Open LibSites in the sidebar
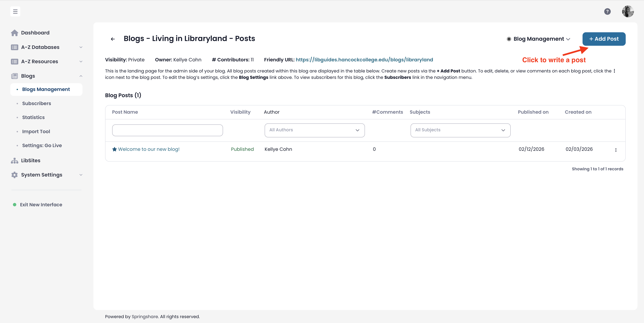 click(31, 161)
